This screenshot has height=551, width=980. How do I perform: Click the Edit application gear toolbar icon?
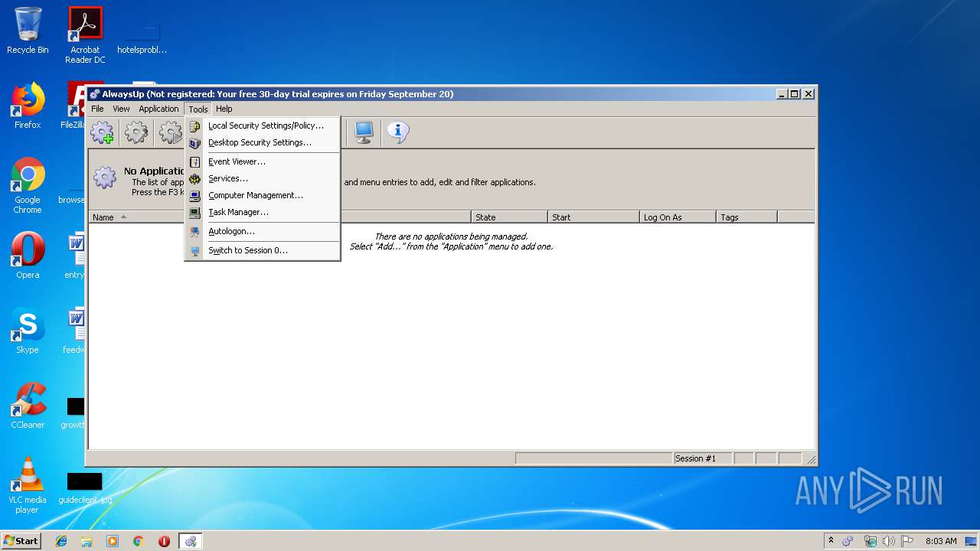pyautogui.click(x=136, y=132)
